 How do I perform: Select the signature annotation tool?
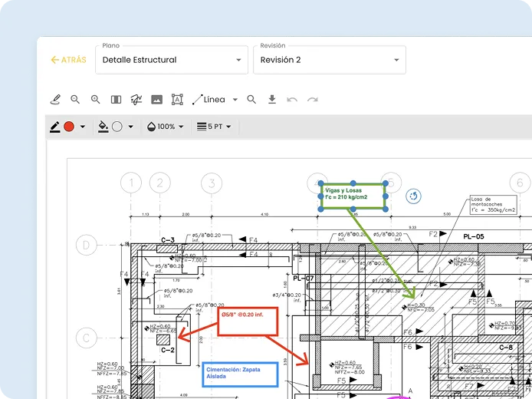pos(136,100)
